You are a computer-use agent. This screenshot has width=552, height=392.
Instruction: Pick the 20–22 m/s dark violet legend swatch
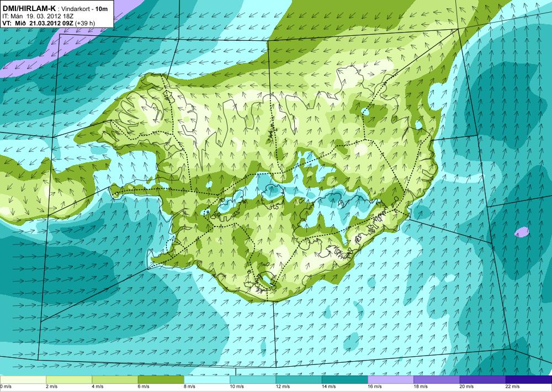pos(482,380)
